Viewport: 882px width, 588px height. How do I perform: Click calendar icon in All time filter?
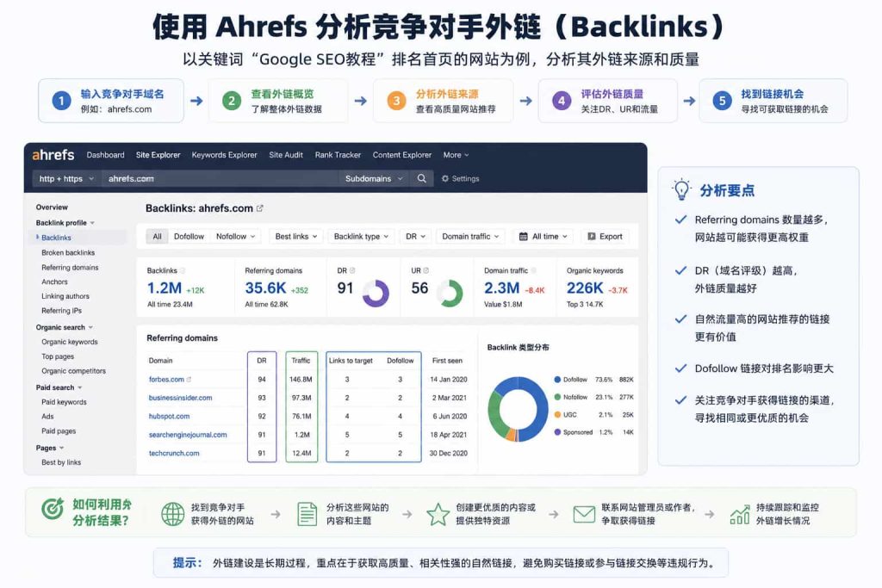click(523, 236)
